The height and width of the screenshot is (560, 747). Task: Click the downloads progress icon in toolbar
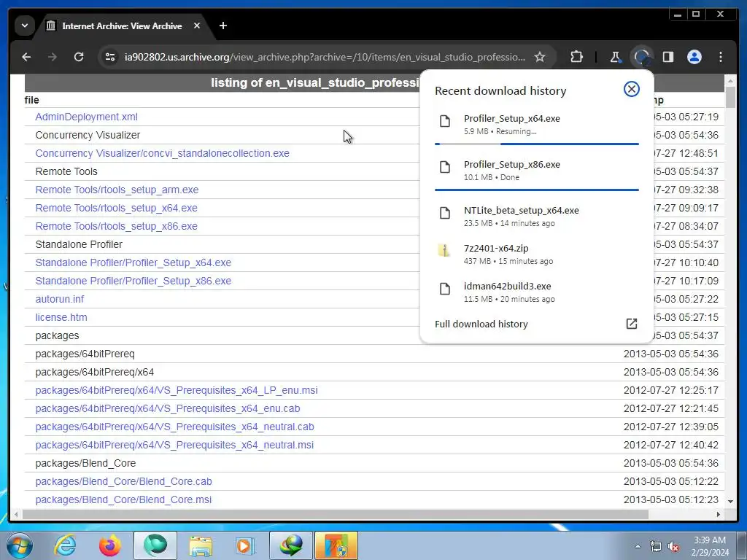642,57
